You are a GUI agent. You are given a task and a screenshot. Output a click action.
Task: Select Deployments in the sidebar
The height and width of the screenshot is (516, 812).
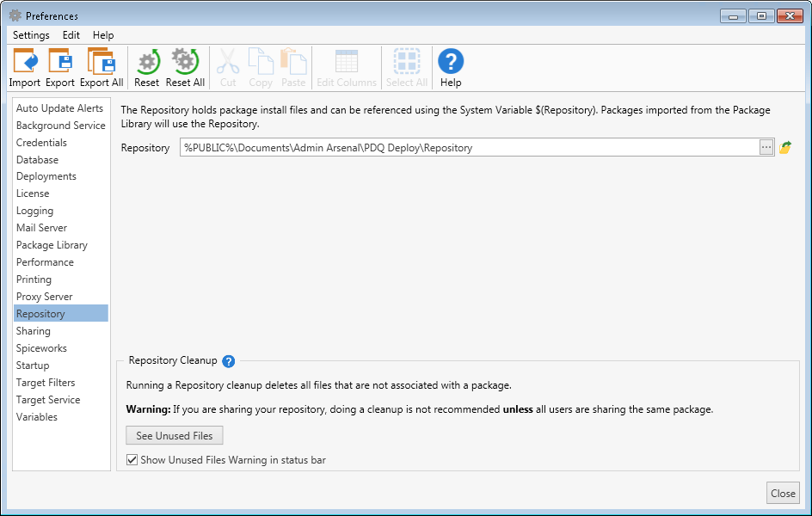click(x=61, y=176)
